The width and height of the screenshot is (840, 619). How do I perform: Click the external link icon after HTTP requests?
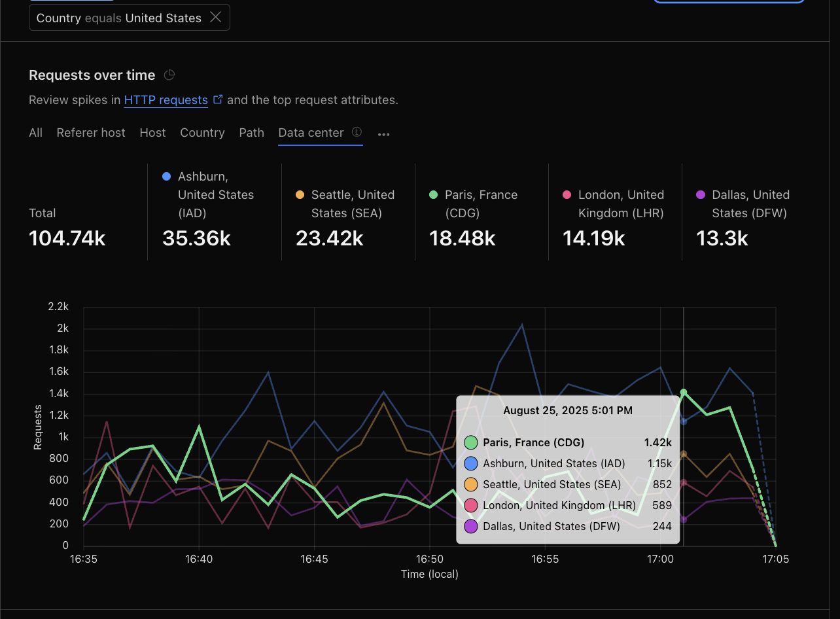pos(218,99)
